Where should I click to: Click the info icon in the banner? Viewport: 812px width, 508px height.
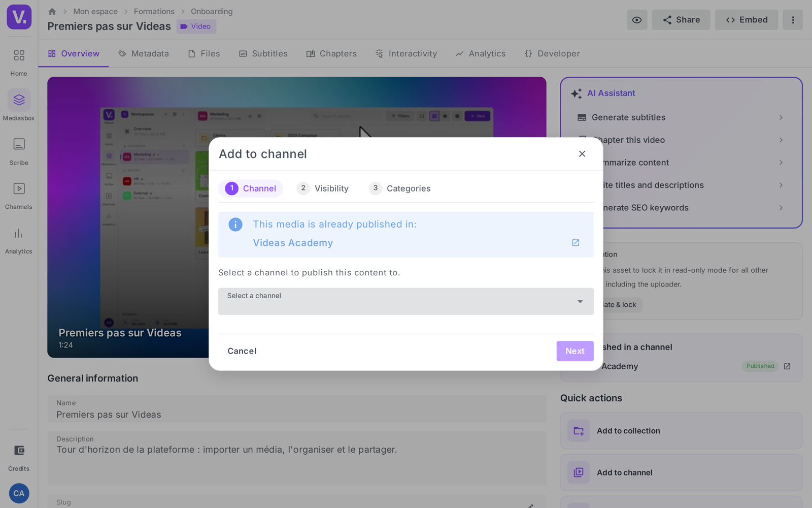pyautogui.click(x=235, y=225)
